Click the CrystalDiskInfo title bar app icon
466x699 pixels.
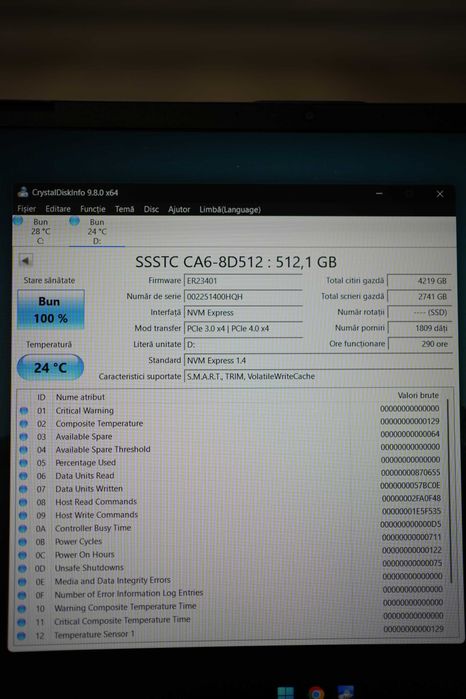coord(23,193)
